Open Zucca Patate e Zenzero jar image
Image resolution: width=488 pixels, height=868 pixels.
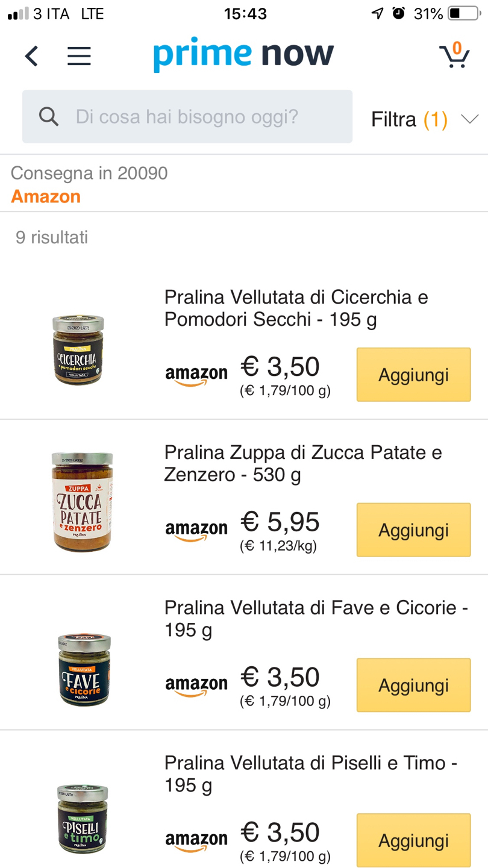pyautogui.click(x=83, y=502)
